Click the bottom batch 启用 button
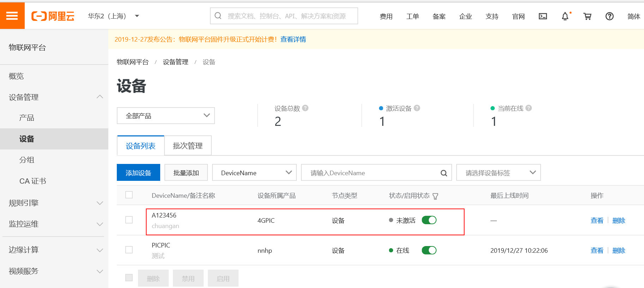 coord(223,278)
